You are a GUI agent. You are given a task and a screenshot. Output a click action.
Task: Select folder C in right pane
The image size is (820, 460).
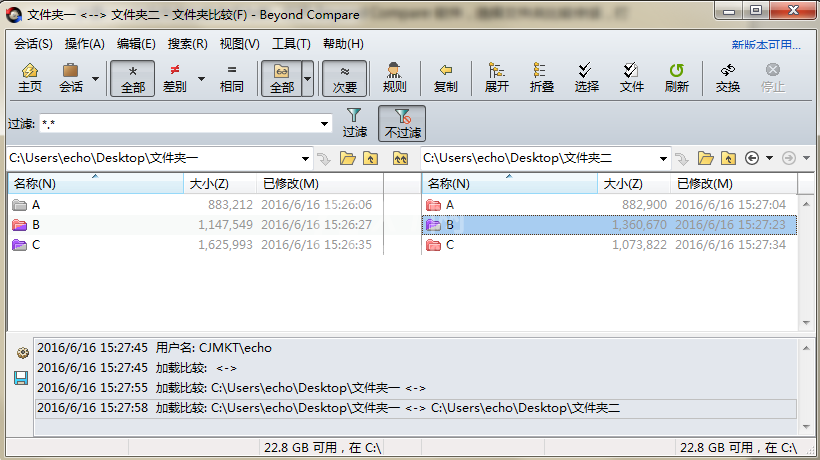tap(610, 245)
